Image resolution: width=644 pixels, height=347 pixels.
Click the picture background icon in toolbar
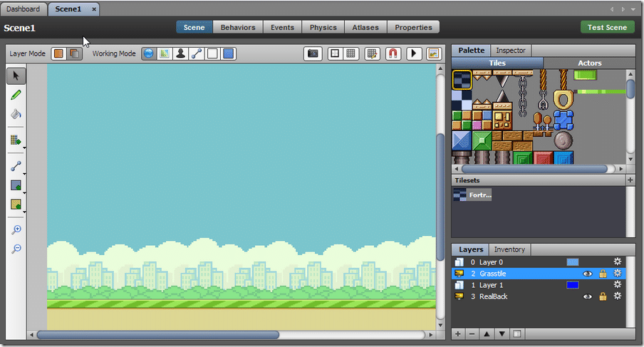(434, 53)
